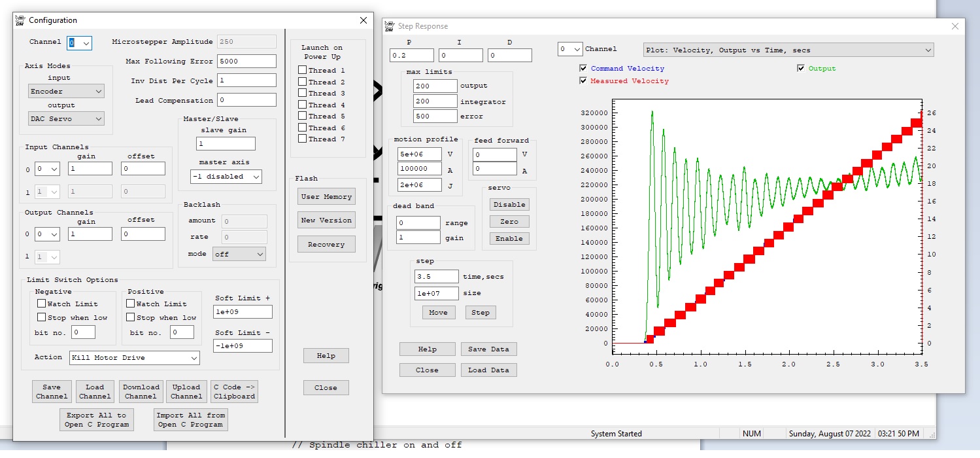Viewport: 980px width, 458px height.
Task: Toggle the Command Velocity checkbox
Action: click(x=583, y=69)
